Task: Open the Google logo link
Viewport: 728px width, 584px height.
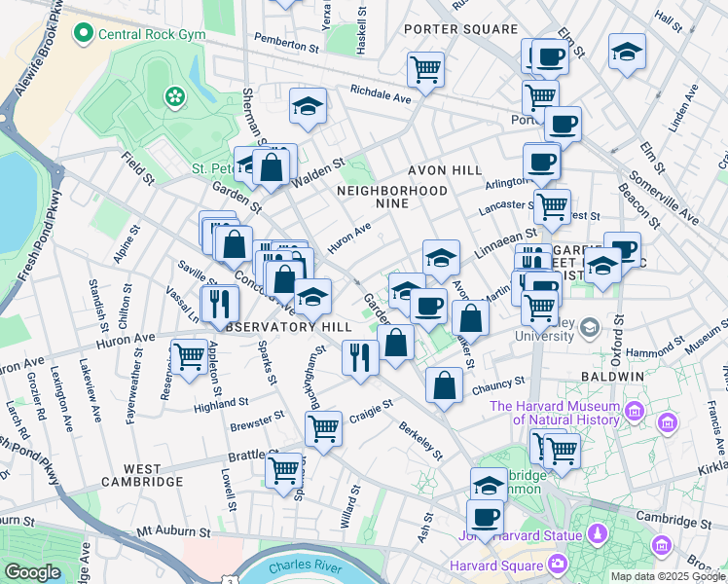Action: (32, 572)
